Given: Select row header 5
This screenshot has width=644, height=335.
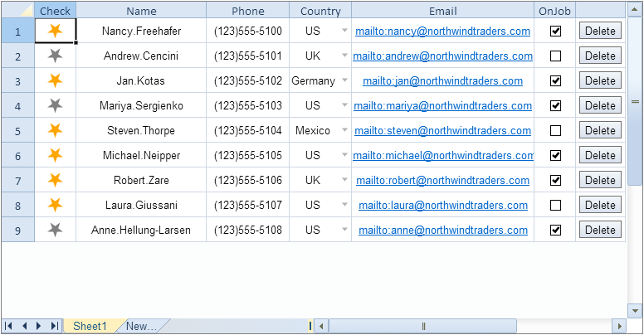Looking at the screenshot, I should (x=17, y=130).
